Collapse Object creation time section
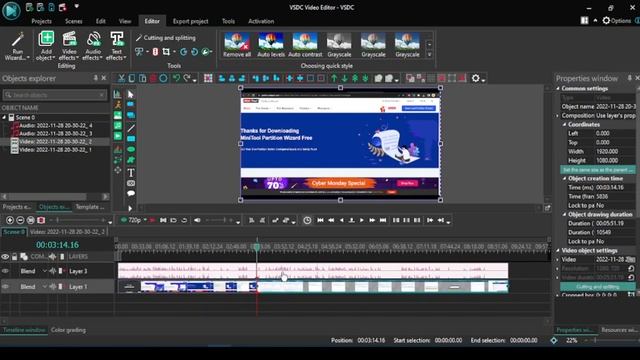Viewport: 640px width, 360px height. click(564, 178)
